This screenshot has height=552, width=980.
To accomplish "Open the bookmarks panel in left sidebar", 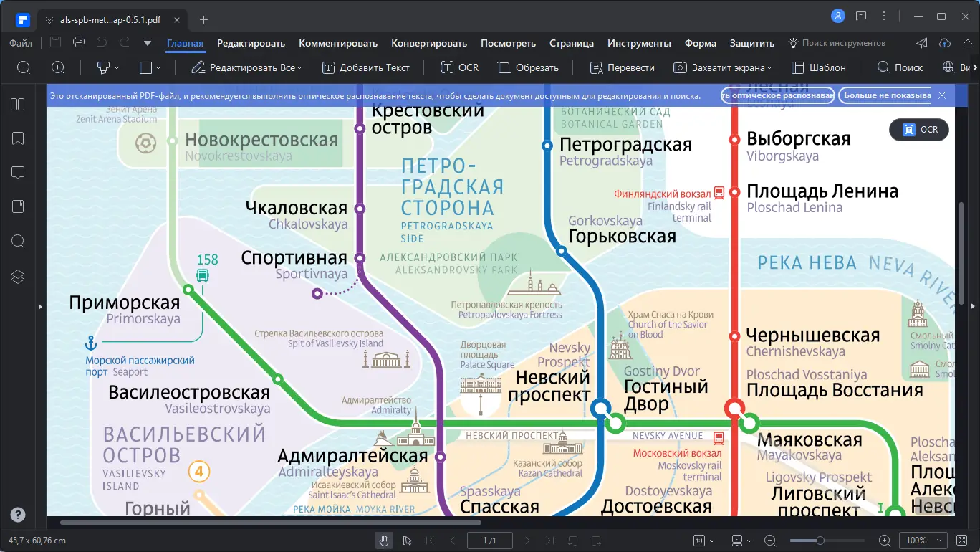I will click(18, 138).
